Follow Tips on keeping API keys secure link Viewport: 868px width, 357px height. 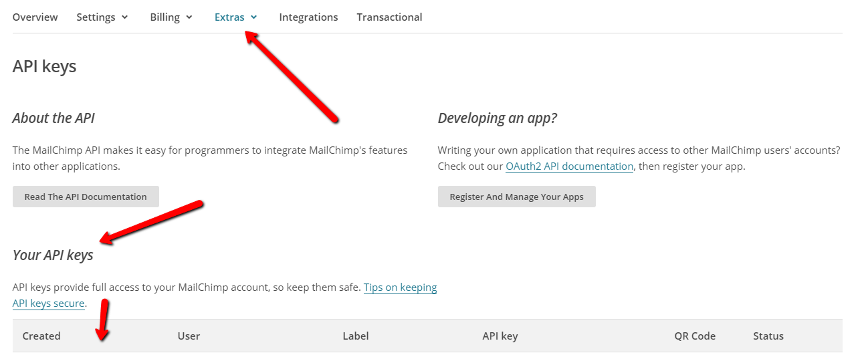(225, 295)
